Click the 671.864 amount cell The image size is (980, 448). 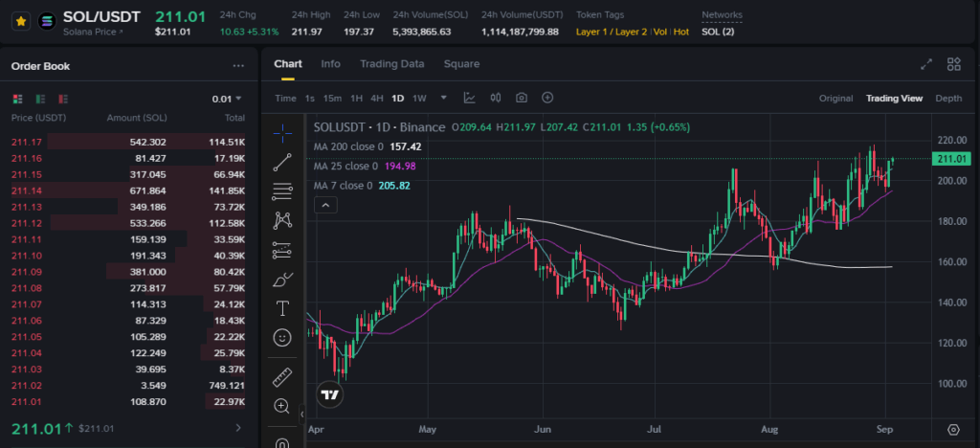(x=148, y=190)
